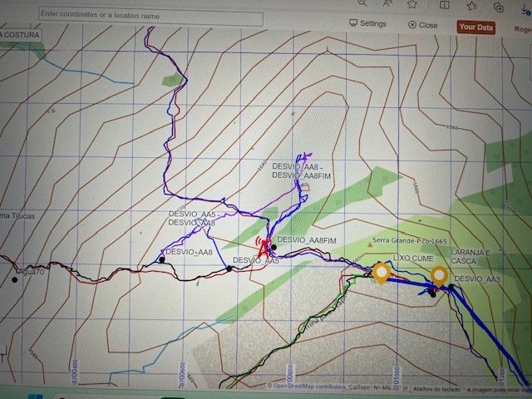Open the Your Data panel
This screenshot has height=399, width=532.
point(475,27)
